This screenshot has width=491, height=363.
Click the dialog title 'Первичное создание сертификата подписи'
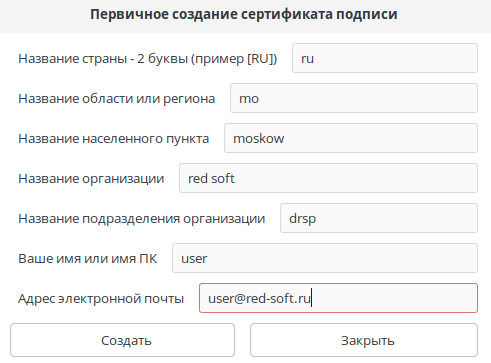click(244, 14)
